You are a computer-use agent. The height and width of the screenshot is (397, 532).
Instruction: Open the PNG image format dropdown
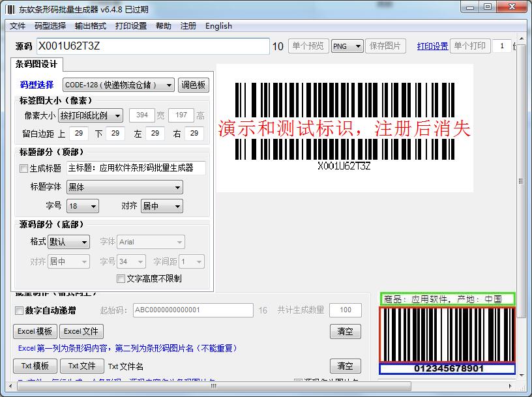(347, 46)
